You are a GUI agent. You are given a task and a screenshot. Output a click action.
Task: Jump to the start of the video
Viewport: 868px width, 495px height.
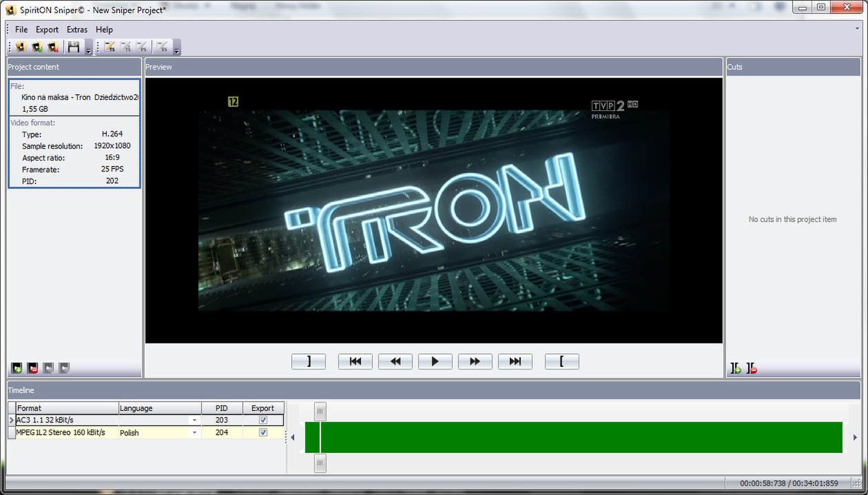point(355,361)
